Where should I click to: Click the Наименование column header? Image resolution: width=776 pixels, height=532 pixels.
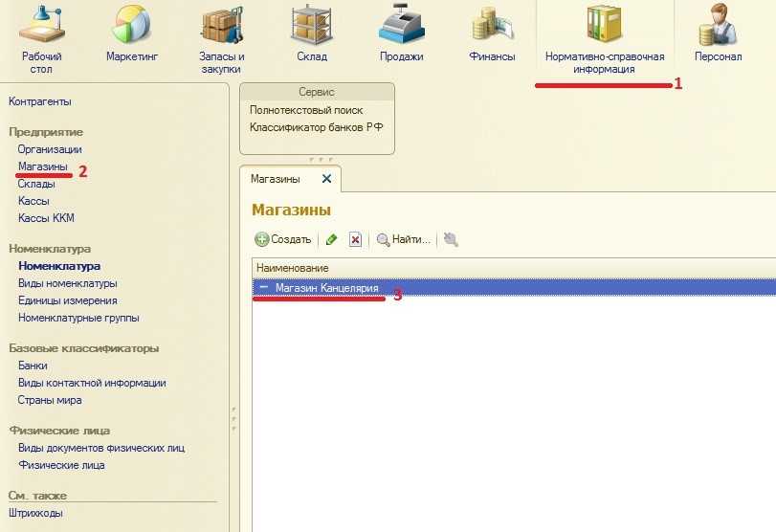tap(293, 268)
